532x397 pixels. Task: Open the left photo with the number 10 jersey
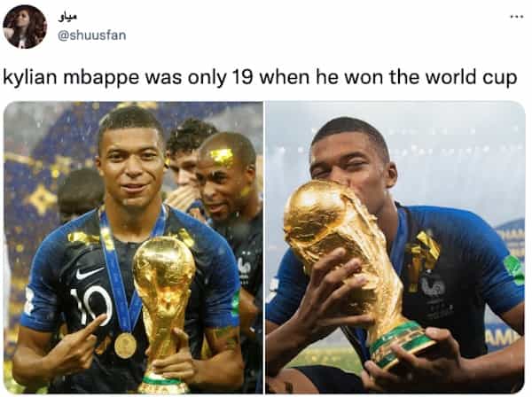[x=133, y=247]
